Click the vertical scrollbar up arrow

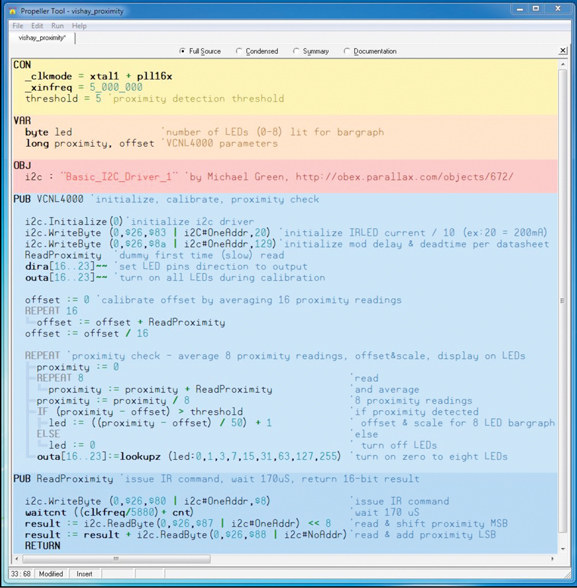tap(562, 64)
